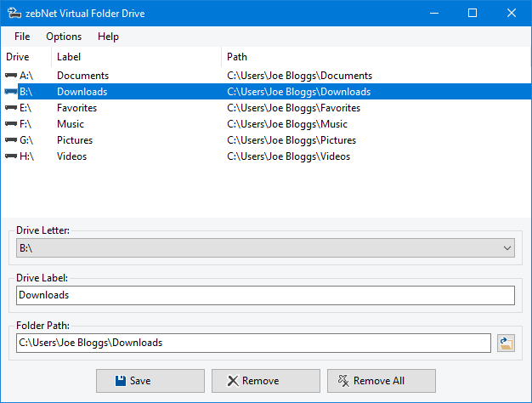Open the Help menu
This screenshot has width=532, height=403.
click(x=108, y=37)
